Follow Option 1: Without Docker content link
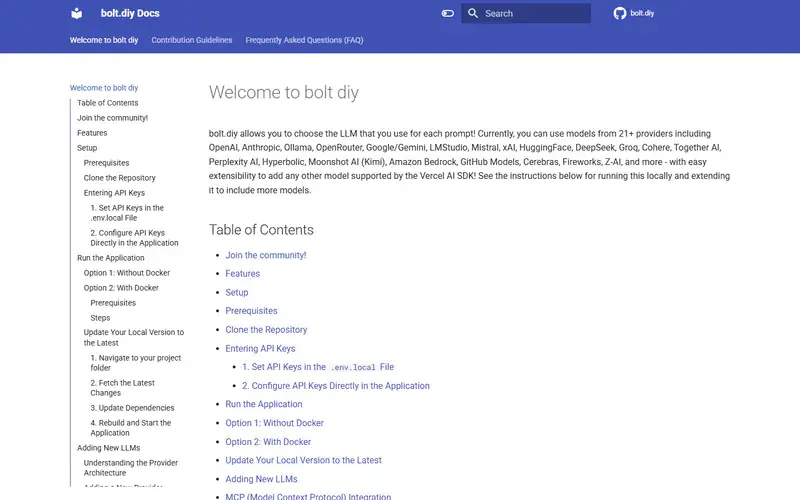This screenshot has width=800, height=500. pos(274,423)
